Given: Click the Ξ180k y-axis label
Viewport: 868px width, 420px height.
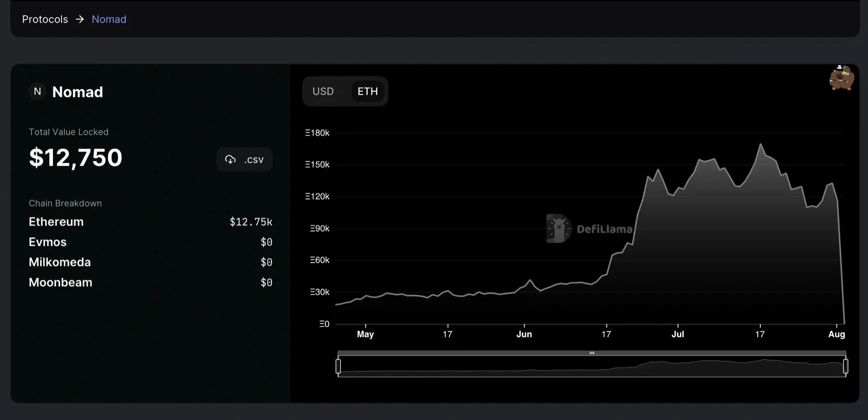Looking at the screenshot, I should point(317,133).
